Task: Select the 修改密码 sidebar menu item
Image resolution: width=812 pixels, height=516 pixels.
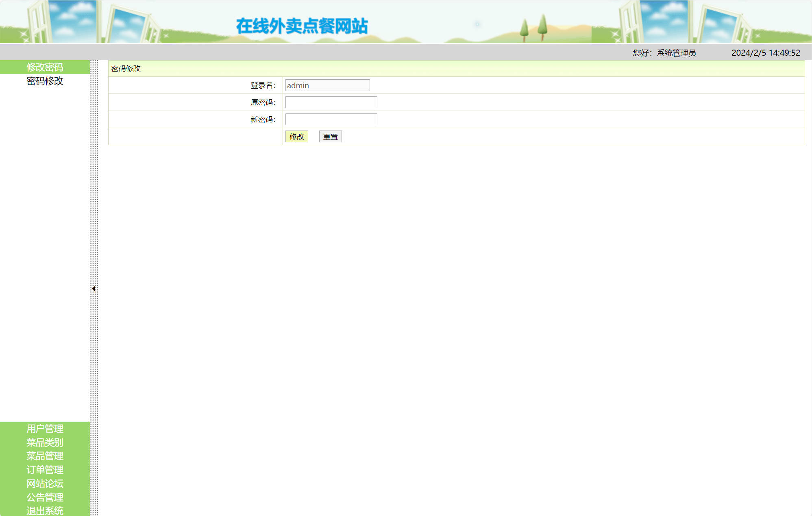Action: coord(45,67)
